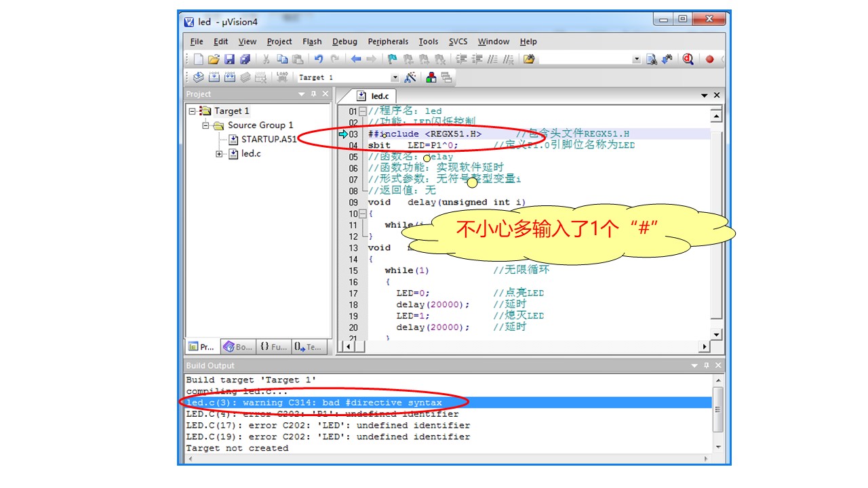This screenshot has height=488, width=868.
Task: Toggle pin on the Build Output panel
Action: click(x=706, y=365)
